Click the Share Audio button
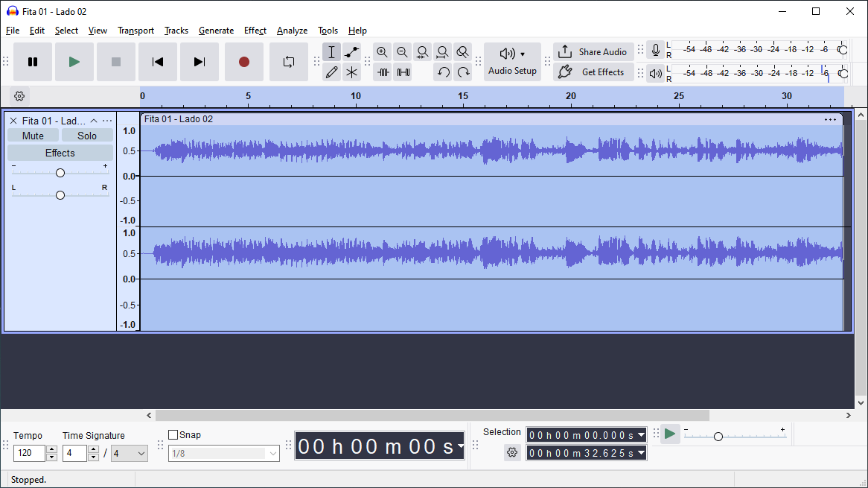The width and height of the screenshot is (868, 488). point(593,52)
